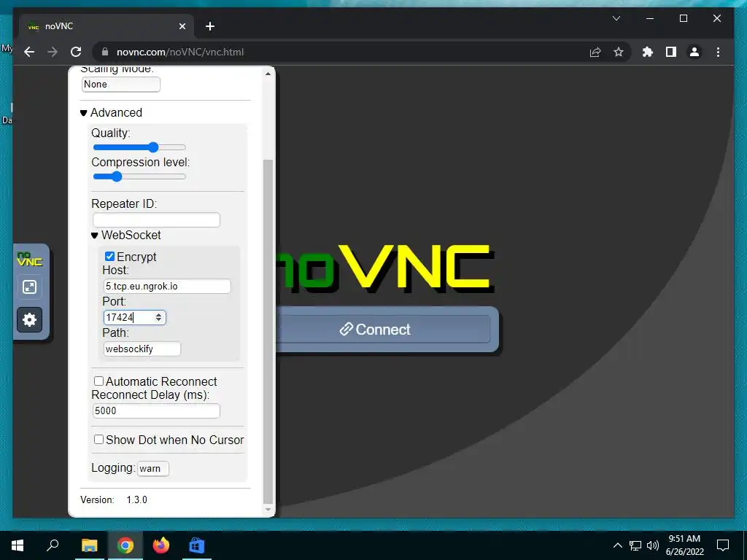Screen dimensions: 747x560
Task: Share this page icon in address bar
Action: [x=595, y=52]
